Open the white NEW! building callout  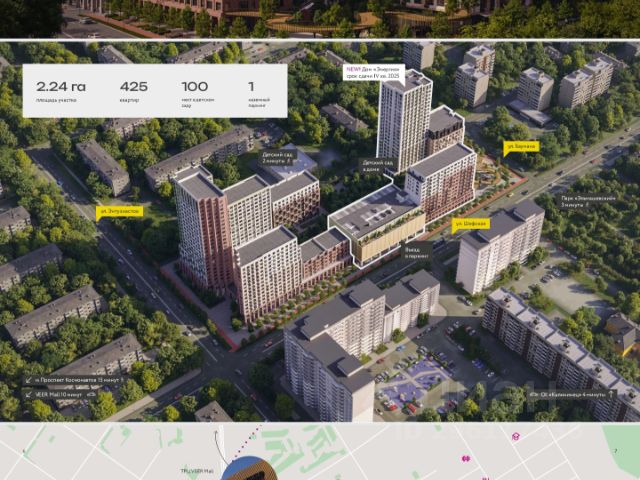[374, 72]
